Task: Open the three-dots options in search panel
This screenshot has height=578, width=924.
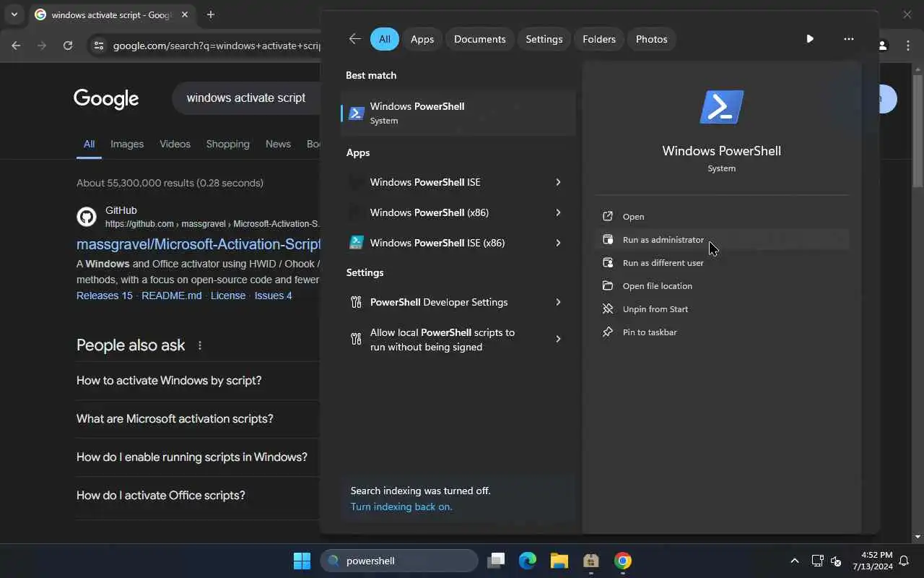Action: click(x=849, y=39)
